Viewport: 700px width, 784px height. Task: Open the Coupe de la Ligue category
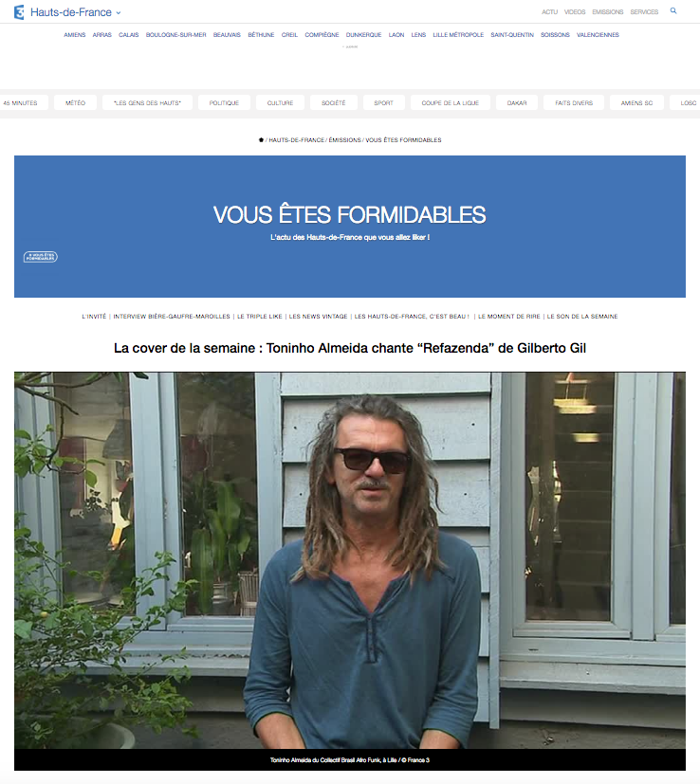(x=451, y=103)
